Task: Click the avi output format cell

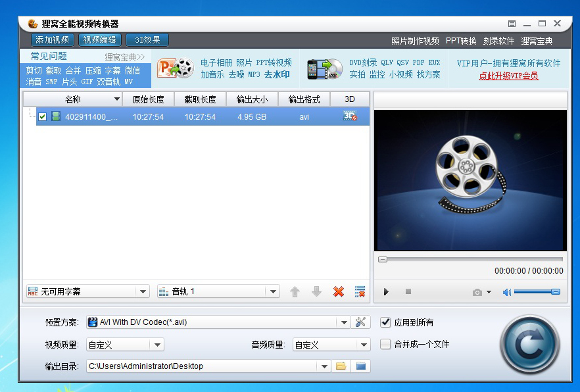Action: 304,117
